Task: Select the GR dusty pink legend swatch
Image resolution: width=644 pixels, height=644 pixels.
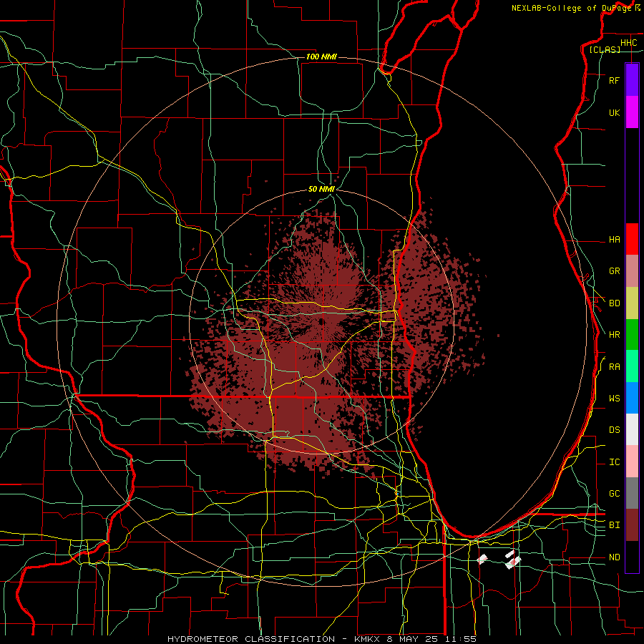Action: pos(632,270)
